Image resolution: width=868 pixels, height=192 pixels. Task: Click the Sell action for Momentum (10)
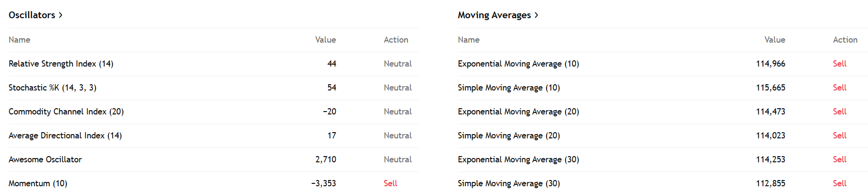point(390,183)
